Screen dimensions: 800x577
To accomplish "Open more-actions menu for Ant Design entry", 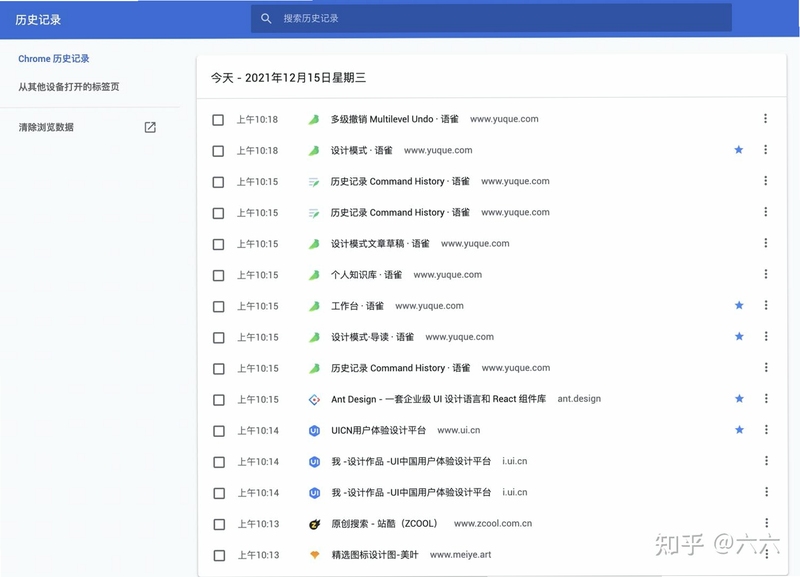I will [766, 398].
